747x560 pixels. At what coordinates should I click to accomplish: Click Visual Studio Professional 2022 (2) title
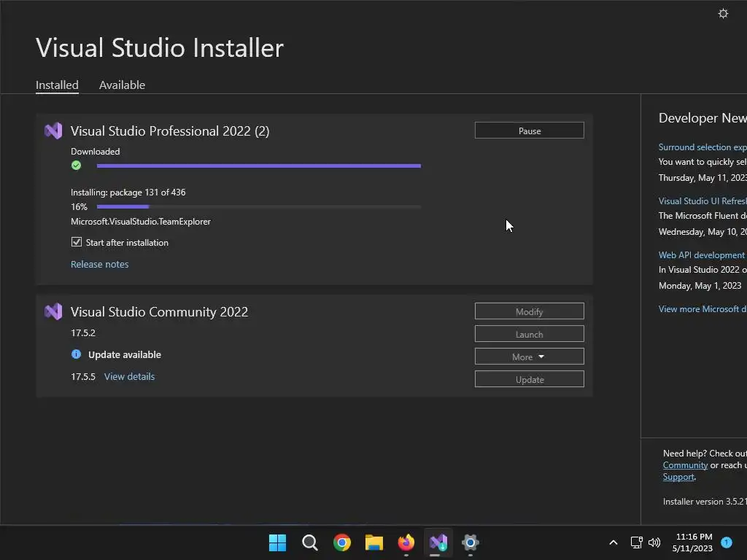point(169,131)
